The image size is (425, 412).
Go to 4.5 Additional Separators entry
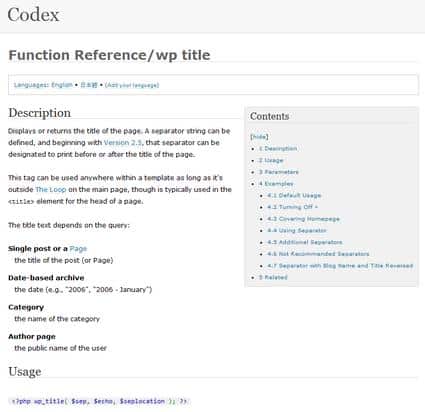305,242
